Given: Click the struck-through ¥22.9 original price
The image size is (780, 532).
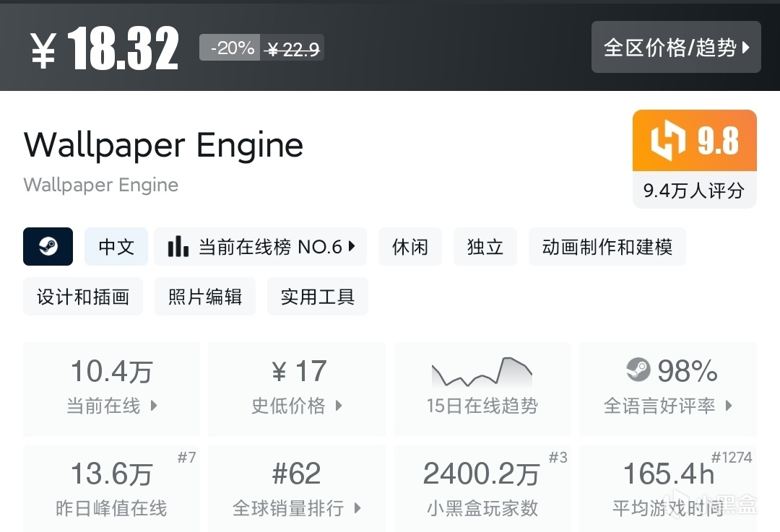Looking at the screenshot, I should point(292,49).
